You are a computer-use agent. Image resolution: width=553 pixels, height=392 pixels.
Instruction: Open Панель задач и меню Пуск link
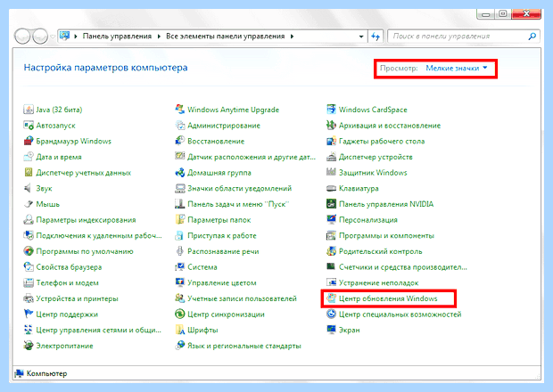pos(238,204)
